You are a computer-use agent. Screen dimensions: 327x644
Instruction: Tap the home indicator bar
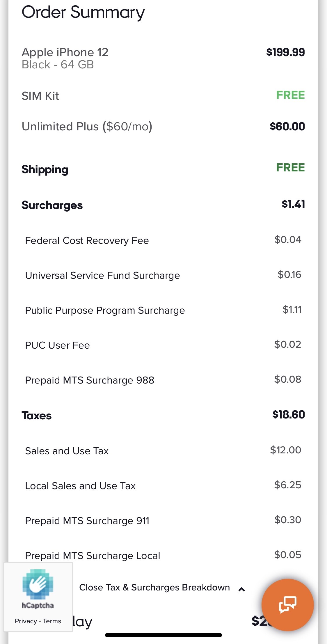(x=163, y=635)
